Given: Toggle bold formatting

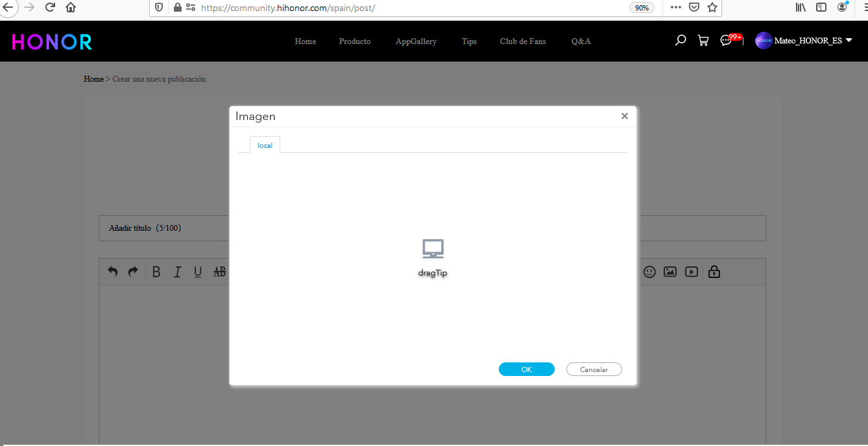Looking at the screenshot, I should tap(156, 272).
